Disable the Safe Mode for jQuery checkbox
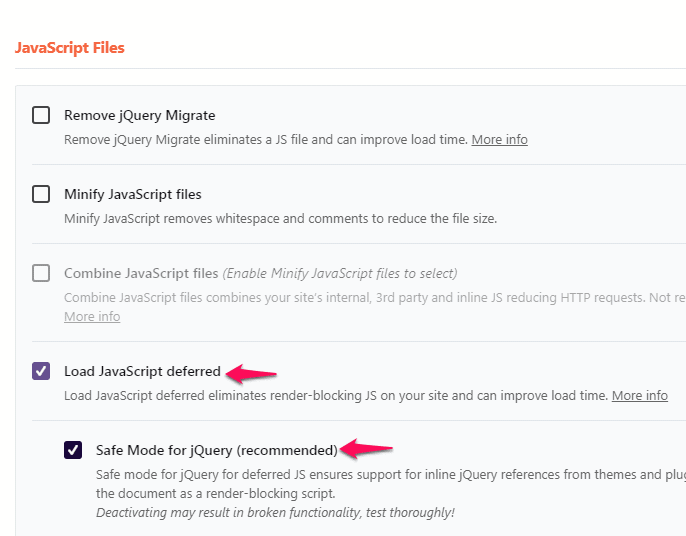This screenshot has width=686, height=536. point(73,450)
